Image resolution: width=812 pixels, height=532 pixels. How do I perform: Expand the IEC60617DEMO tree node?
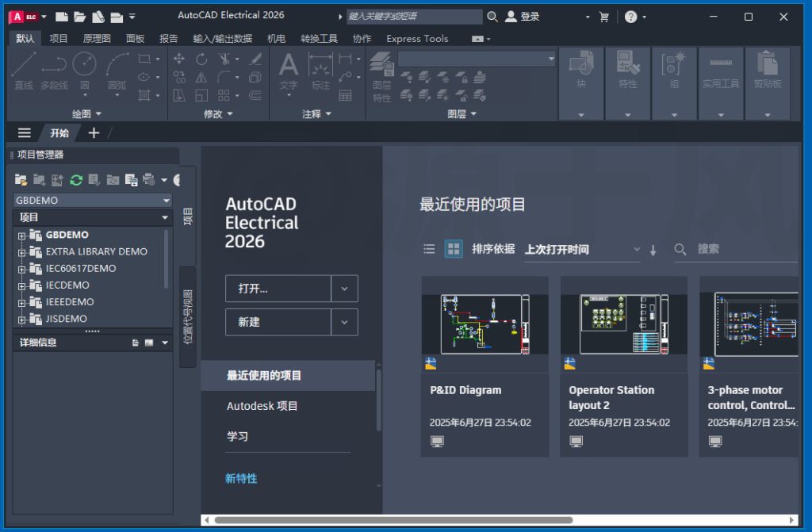click(21, 270)
